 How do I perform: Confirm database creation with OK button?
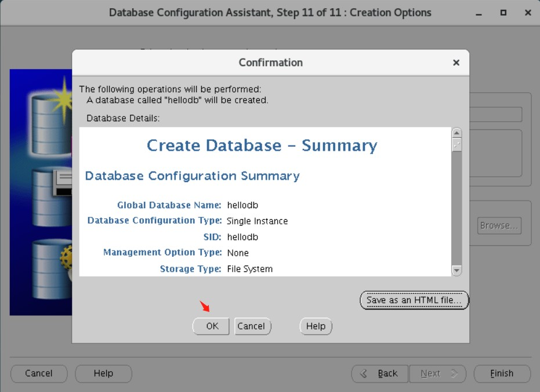coord(211,326)
